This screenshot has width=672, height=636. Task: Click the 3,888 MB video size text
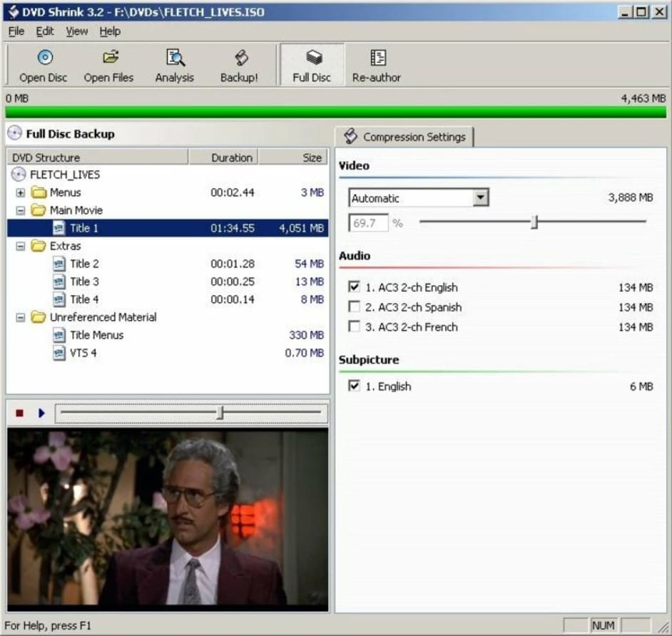(631, 198)
